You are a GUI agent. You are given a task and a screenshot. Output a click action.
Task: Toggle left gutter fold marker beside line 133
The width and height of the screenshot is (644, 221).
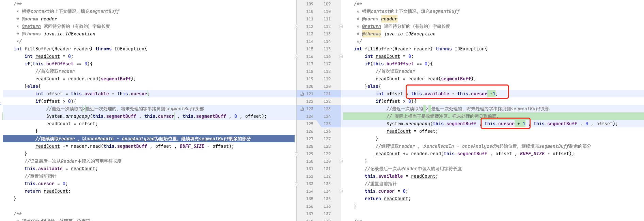click(296, 184)
